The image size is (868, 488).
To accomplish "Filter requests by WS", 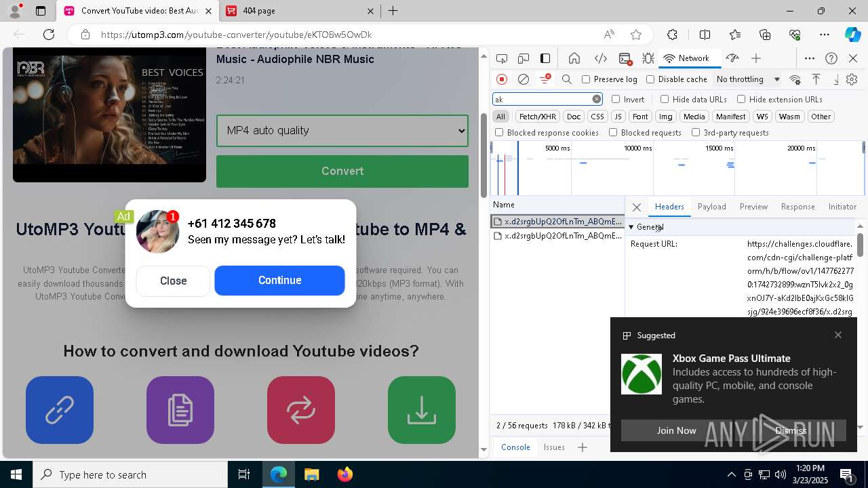I will point(762,117).
